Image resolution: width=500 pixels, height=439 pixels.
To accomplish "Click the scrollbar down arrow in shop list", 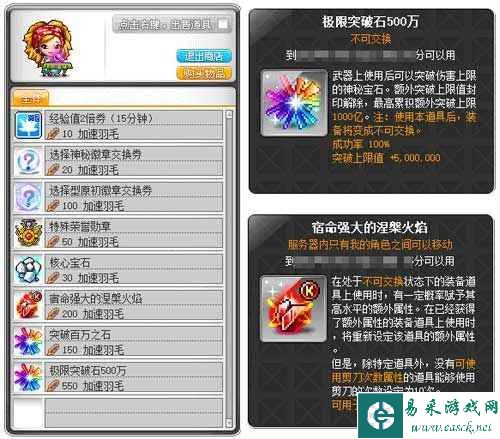I will tap(229, 423).
